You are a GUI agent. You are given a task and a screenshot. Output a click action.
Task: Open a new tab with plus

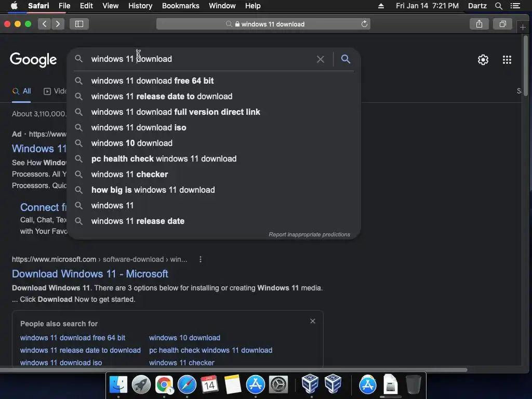(x=523, y=27)
